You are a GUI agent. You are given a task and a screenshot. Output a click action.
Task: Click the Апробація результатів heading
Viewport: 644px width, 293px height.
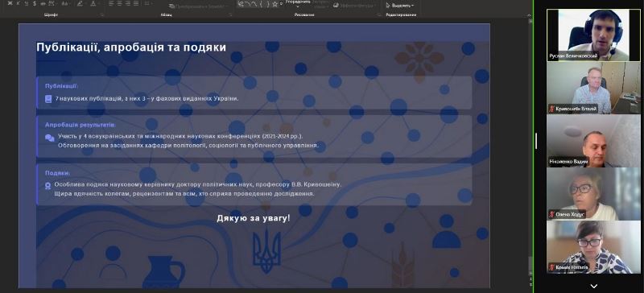point(80,125)
